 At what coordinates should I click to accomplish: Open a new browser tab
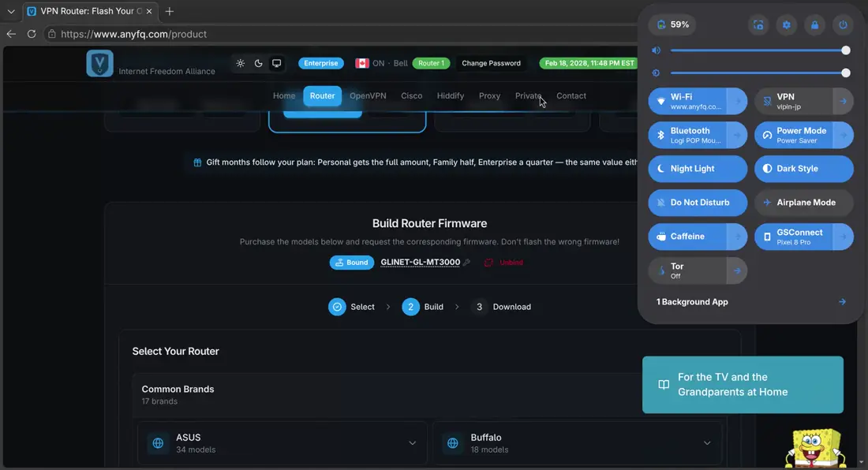click(x=170, y=11)
